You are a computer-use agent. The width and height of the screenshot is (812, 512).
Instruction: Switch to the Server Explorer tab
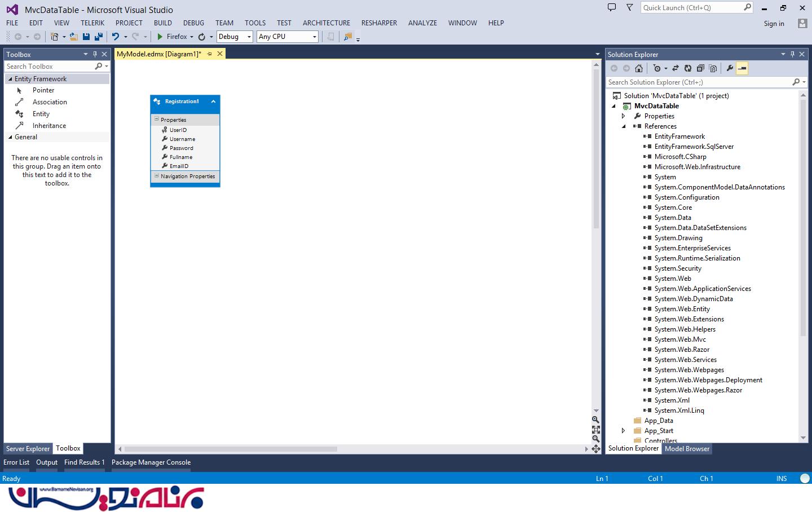28,449
